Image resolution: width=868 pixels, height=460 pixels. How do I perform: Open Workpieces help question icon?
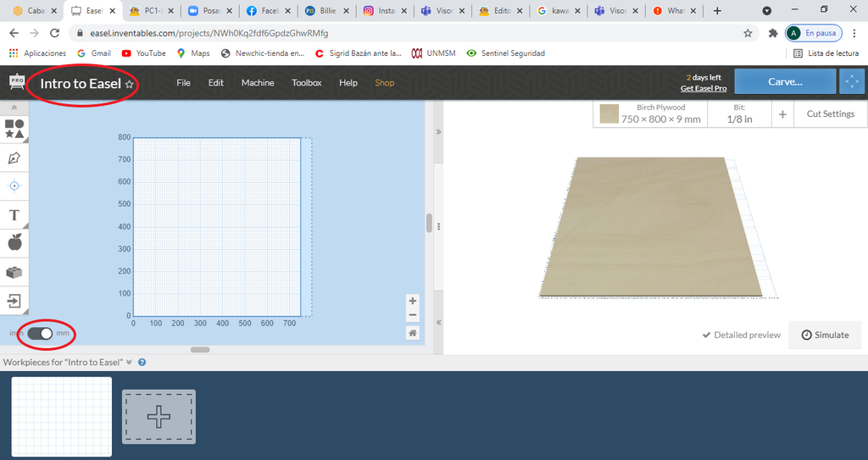tap(142, 362)
